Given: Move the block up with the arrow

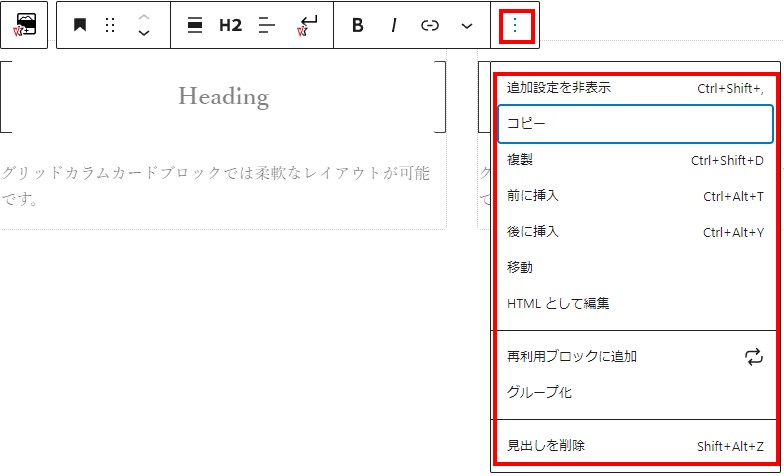Looking at the screenshot, I should 144,18.
